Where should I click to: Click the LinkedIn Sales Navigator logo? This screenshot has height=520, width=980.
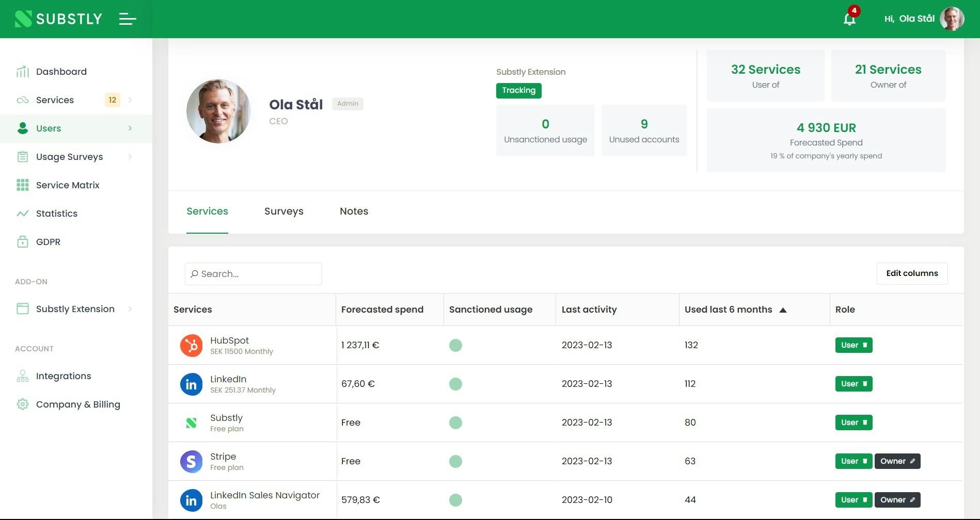coord(191,500)
